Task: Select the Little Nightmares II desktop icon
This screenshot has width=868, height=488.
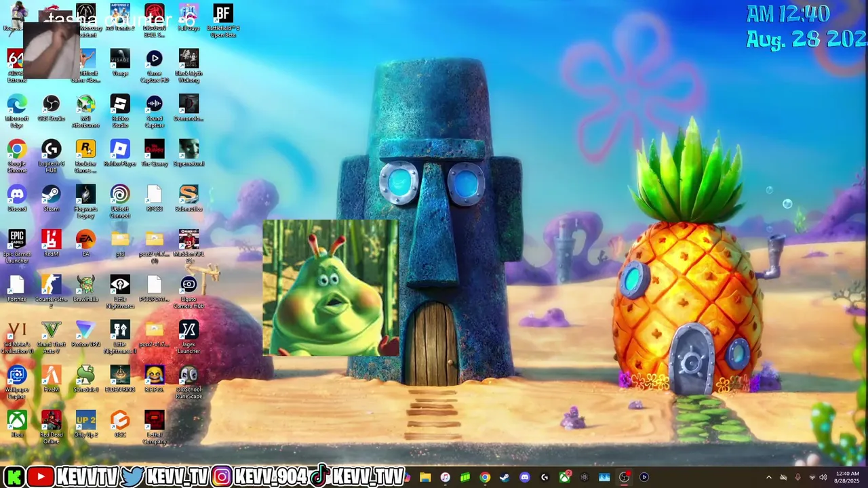Action: point(120,337)
